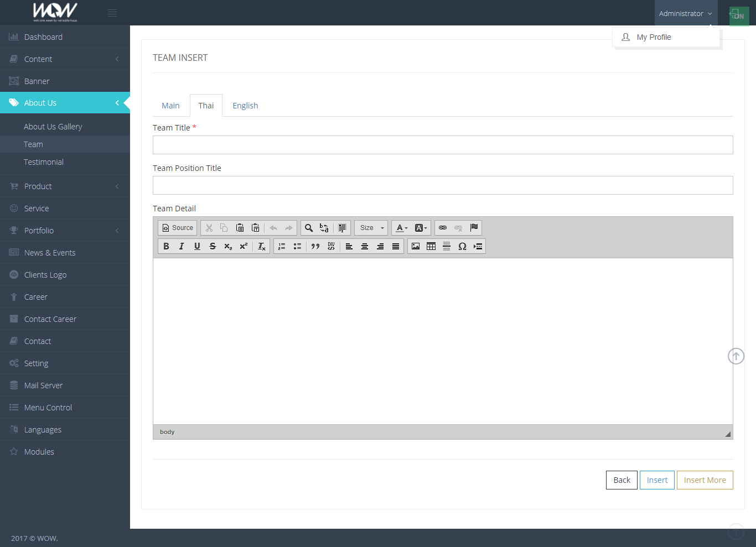Insert a horizontal line
The image size is (756, 547).
tap(447, 247)
